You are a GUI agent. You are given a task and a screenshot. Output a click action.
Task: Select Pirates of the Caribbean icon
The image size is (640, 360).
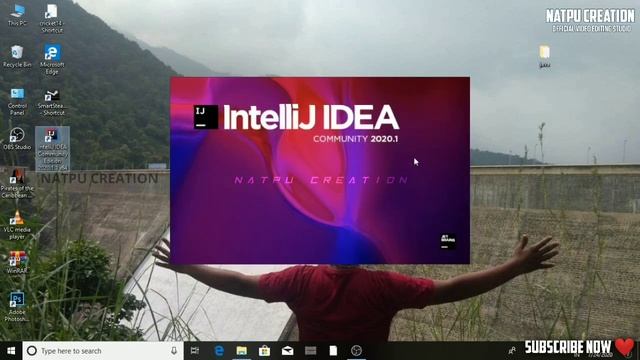17,184
